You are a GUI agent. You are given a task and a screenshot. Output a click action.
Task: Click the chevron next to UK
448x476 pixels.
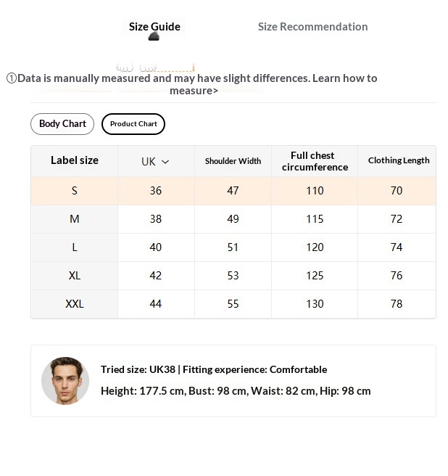[x=165, y=162]
